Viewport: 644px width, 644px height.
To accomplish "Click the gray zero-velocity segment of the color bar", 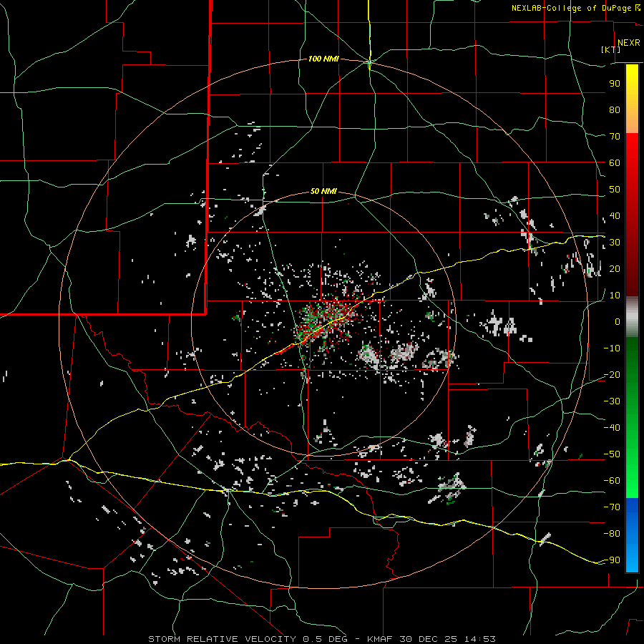I will pyautogui.click(x=632, y=317).
